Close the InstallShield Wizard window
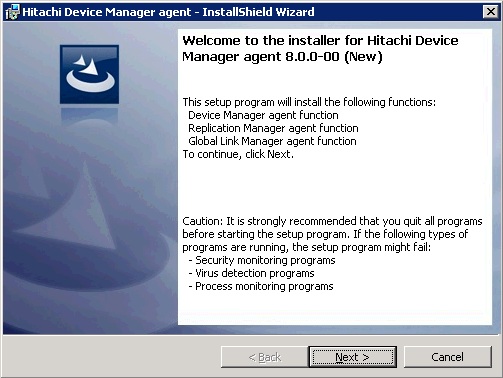 click(490, 12)
